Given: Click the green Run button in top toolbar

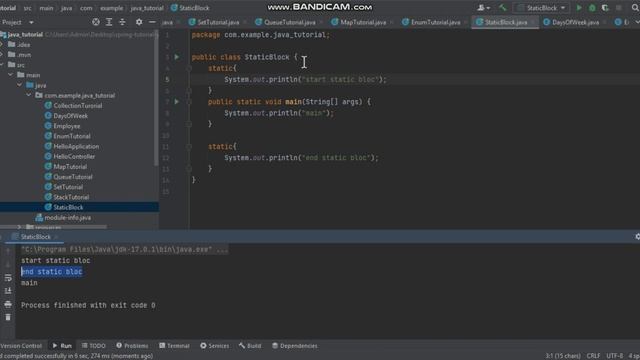Looking at the screenshot, I should (579, 8).
